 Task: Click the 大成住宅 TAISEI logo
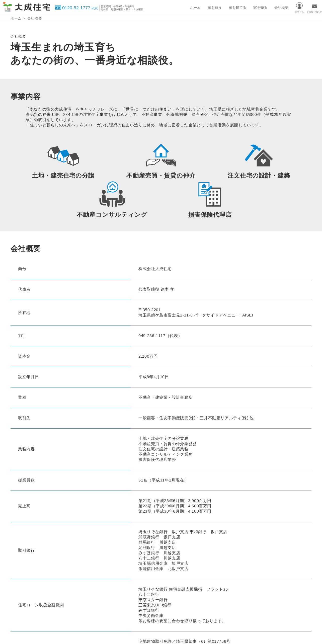point(27,7)
